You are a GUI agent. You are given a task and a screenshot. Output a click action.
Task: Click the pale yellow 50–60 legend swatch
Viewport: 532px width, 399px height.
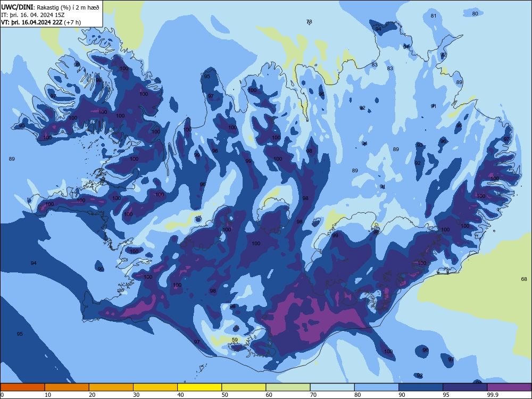click(244, 387)
